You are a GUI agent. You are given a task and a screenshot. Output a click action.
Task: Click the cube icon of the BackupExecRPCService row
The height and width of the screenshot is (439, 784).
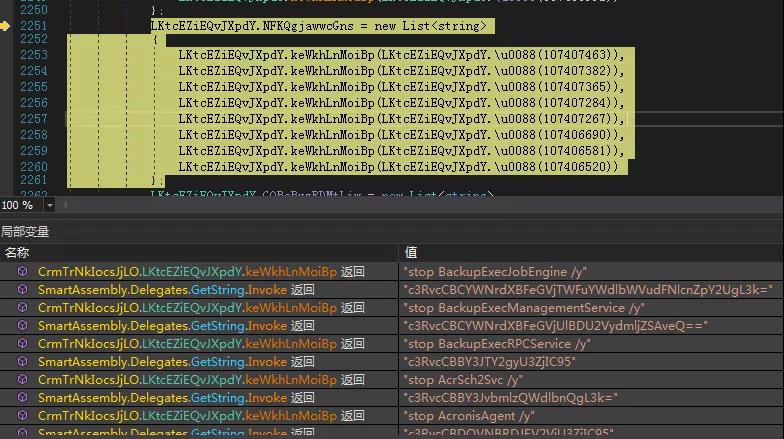[x=22, y=344]
